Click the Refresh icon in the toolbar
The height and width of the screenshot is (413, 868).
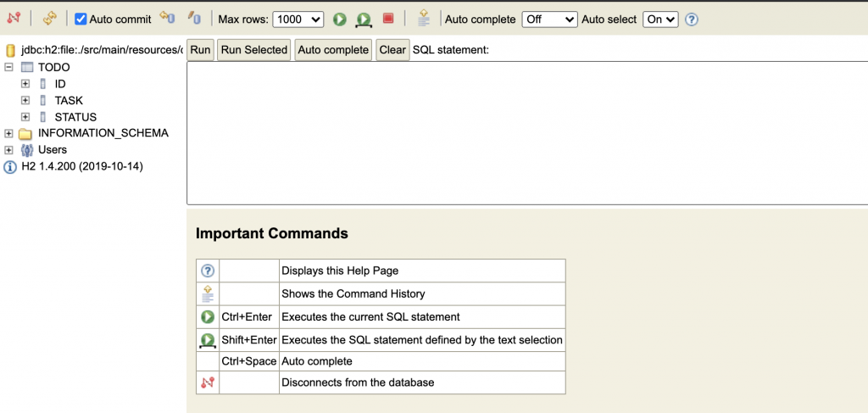click(x=50, y=19)
